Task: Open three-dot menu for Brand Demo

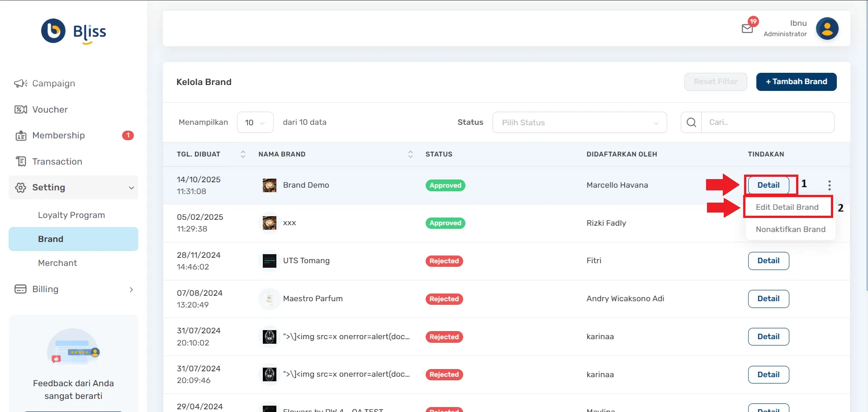Action: (829, 185)
